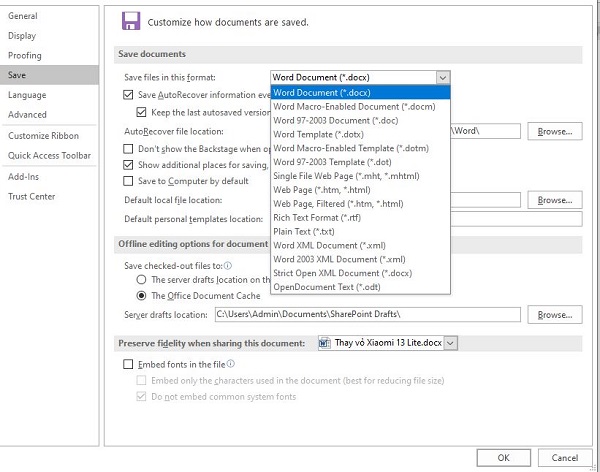The height and width of the screenshot is (472, 600).
Task: Click the Word document icon in Preserve fidelity dropdown
Action: [324, 343]
